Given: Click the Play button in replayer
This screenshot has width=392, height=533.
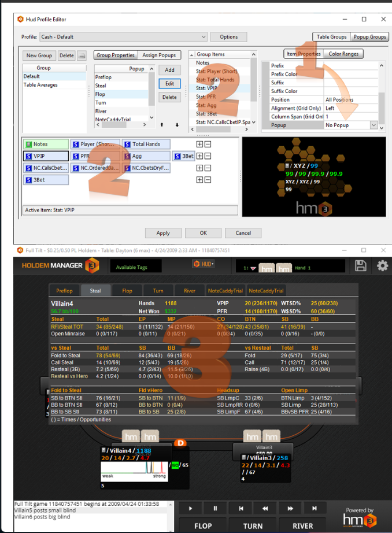Looking at the screenshot, I should point(190,508).
